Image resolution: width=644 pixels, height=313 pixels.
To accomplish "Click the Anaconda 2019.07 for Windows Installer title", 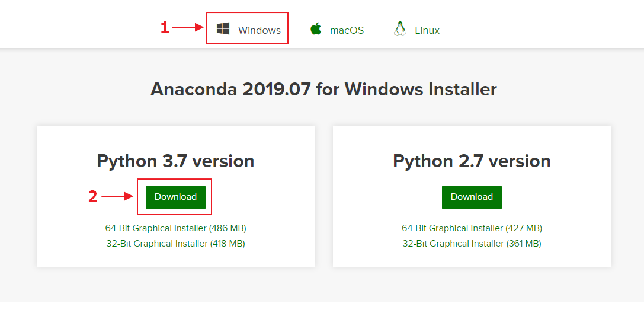I will coord(323,89).
